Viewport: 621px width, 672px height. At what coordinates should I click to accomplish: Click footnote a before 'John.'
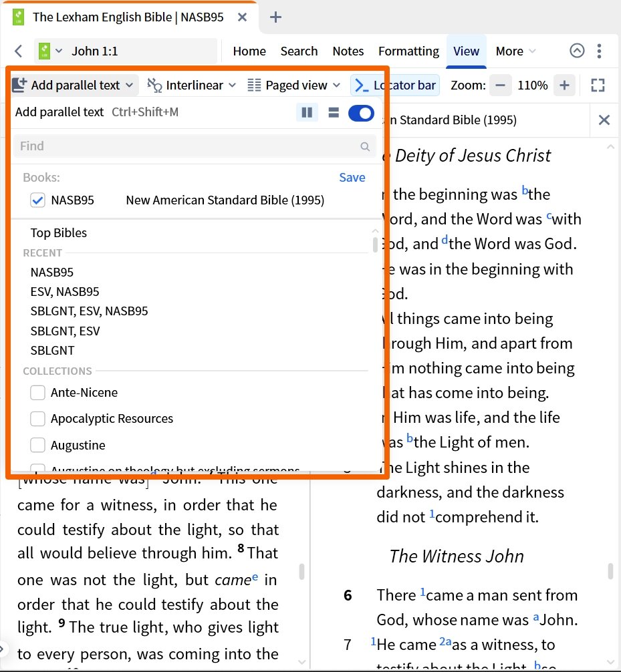click(x=535, y=617)
